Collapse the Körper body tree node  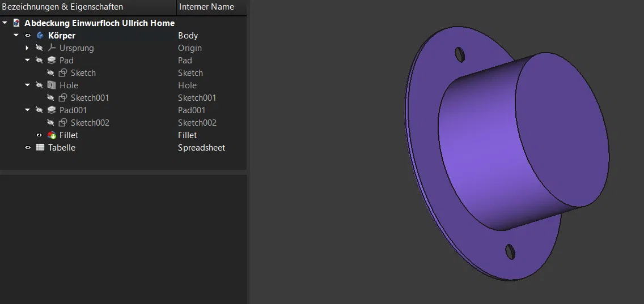(16, 36)
